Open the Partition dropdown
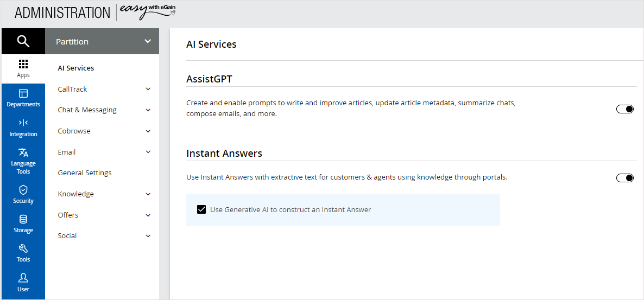Image resolution: width=644 pixels, height=300 pixels. coord(102,41)
